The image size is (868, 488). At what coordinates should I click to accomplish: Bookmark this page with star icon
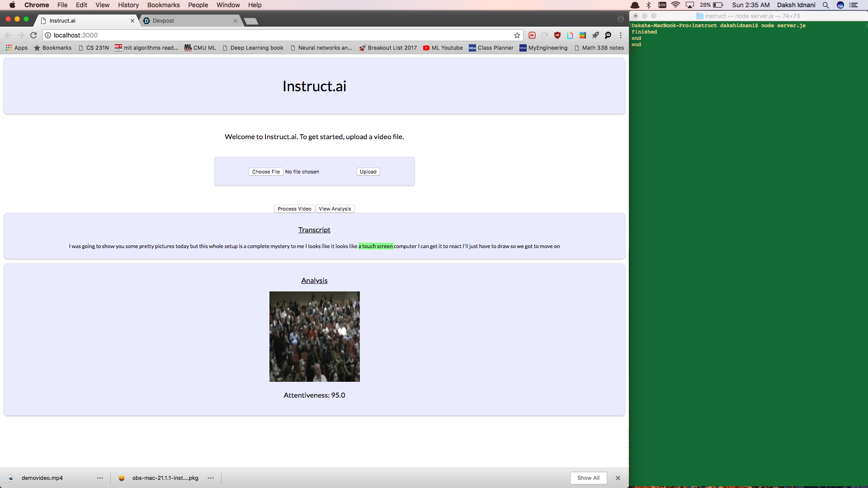pos(517,35)
